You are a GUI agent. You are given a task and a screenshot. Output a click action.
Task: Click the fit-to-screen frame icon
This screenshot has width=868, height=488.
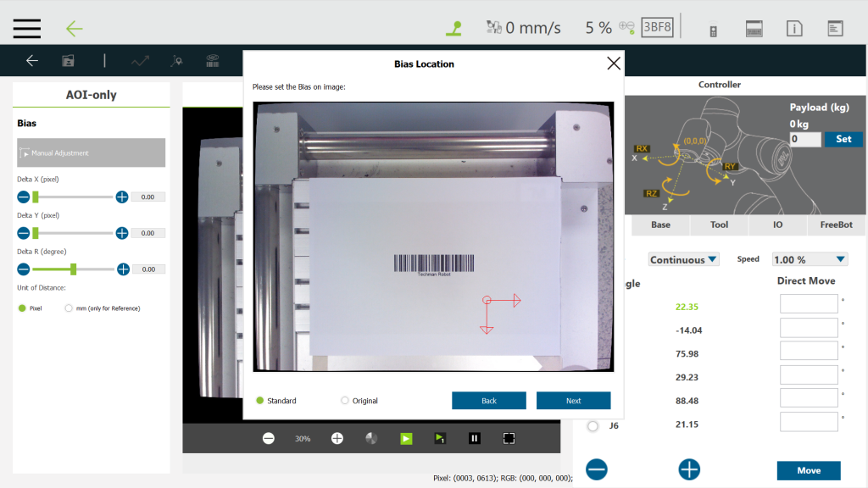coord(509,438)
